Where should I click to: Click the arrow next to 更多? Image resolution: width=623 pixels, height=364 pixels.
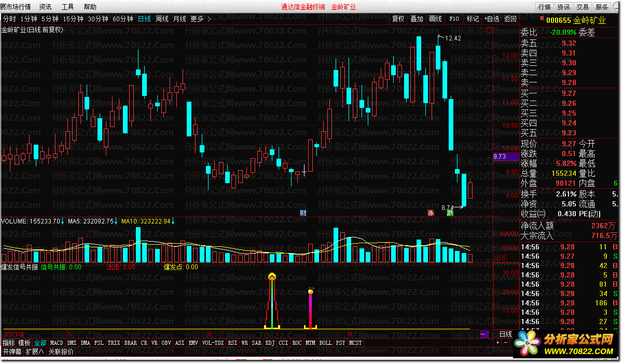click(209, 19)
